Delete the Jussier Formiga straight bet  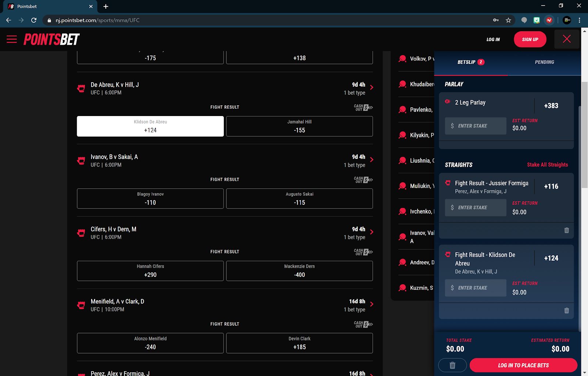point(566,231)
